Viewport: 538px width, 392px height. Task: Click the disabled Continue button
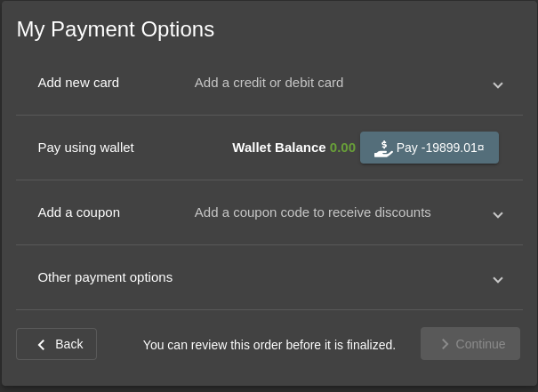(470, 344)
